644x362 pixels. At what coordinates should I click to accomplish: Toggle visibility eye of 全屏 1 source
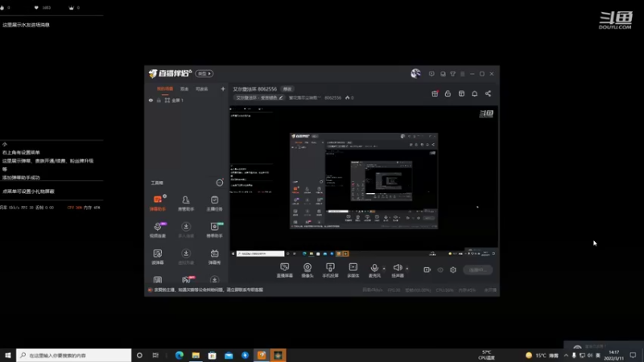tap(151, 100)
